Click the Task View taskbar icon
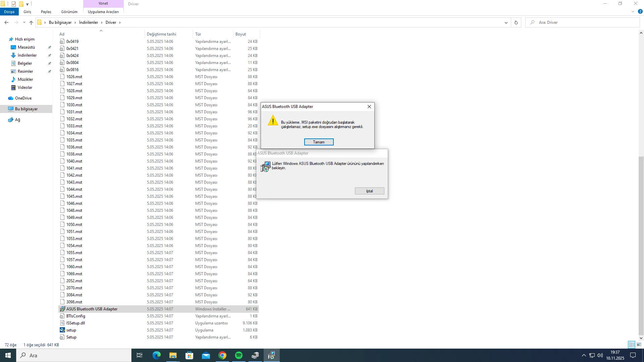This screenshot has width=644, height=362. (x=140, y=355)
